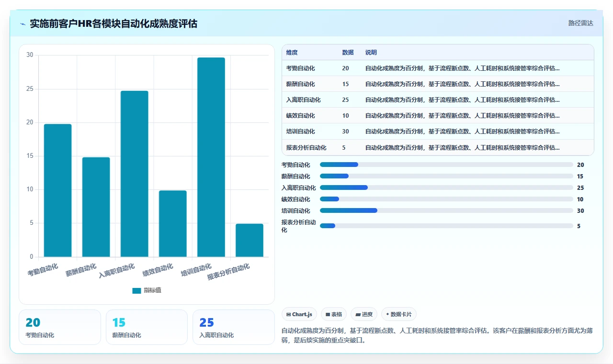
Task: Click the 考勤自动化 progress bar
Action: tap(446, 165)
